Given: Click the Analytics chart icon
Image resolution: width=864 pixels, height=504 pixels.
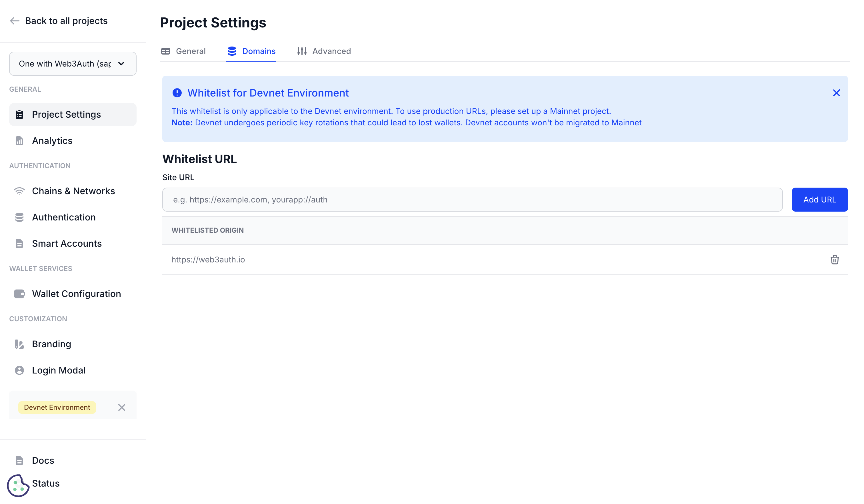Looking at the screenshot, I should [x=19, y=140].
